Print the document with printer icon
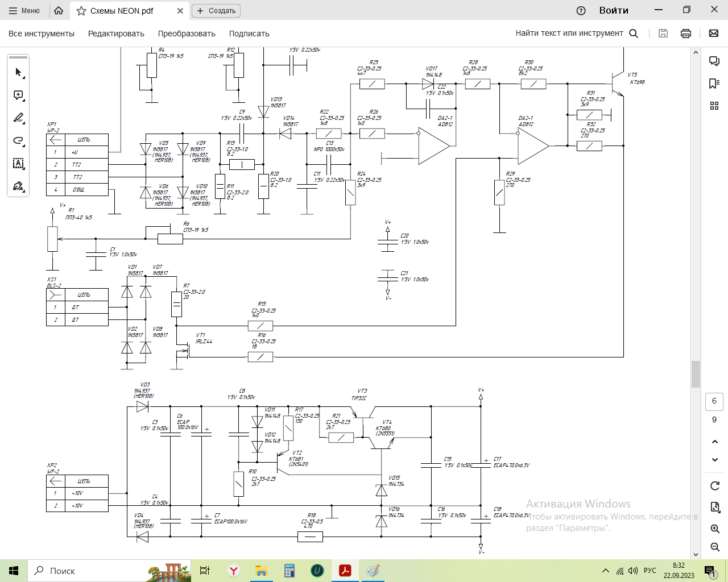This screenshot has height=582, width=728. pyautogui.click(x=686, y=34)
